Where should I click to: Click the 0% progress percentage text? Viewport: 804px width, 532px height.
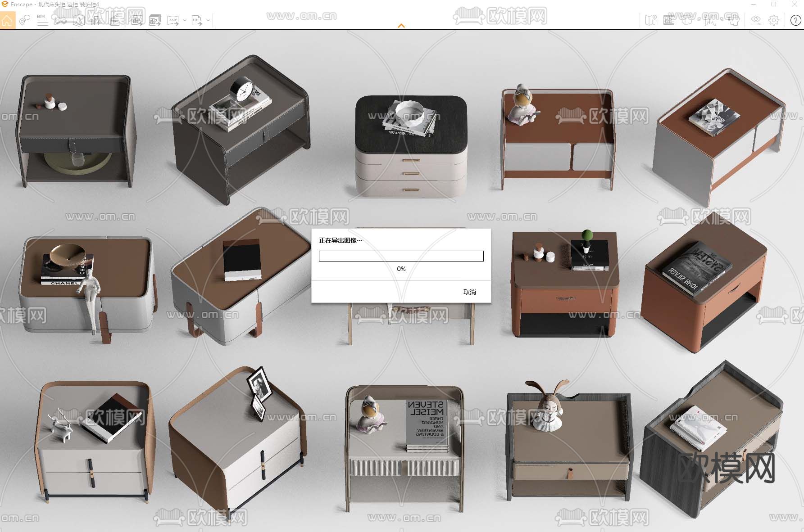[401, 269]
